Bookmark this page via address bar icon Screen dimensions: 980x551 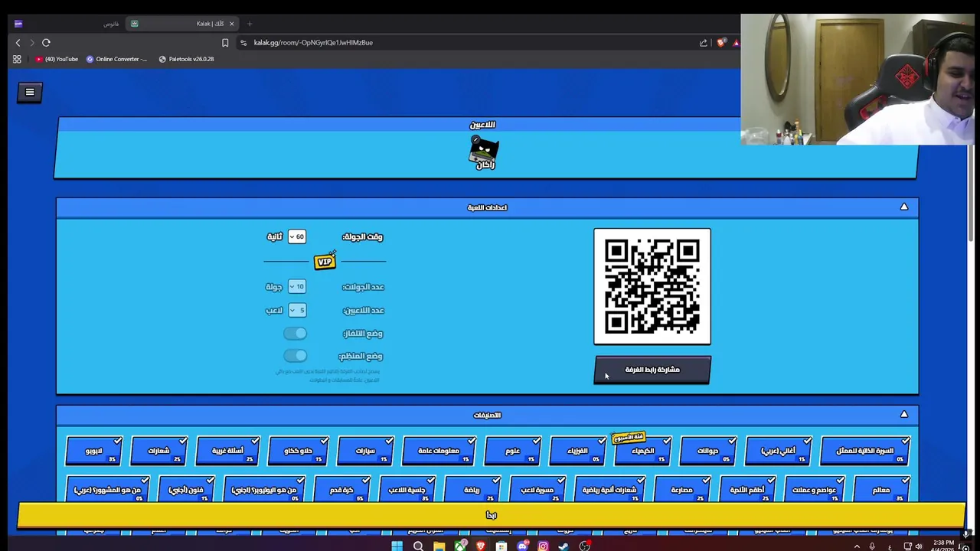click(x=225, y=43)
